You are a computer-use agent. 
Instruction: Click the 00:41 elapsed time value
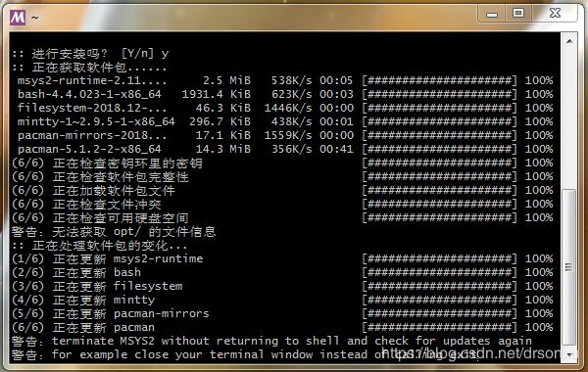tap(336, 149)
